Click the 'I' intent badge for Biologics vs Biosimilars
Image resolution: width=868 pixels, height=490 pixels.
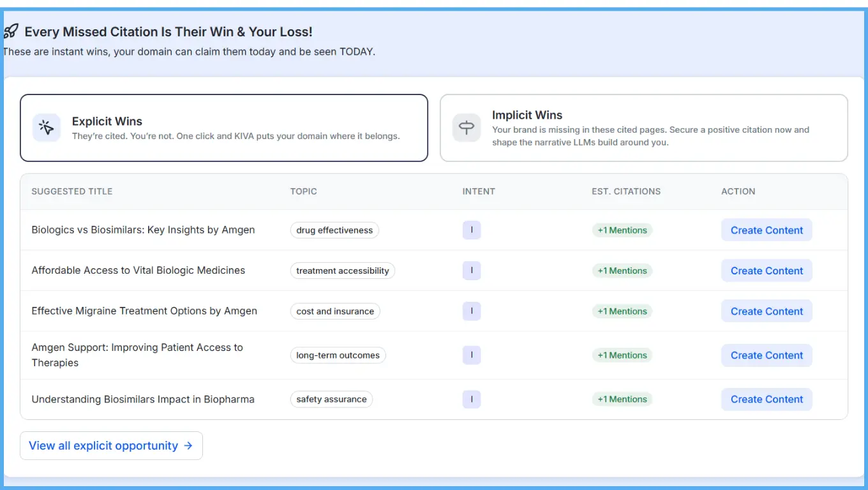coord(472,230)
